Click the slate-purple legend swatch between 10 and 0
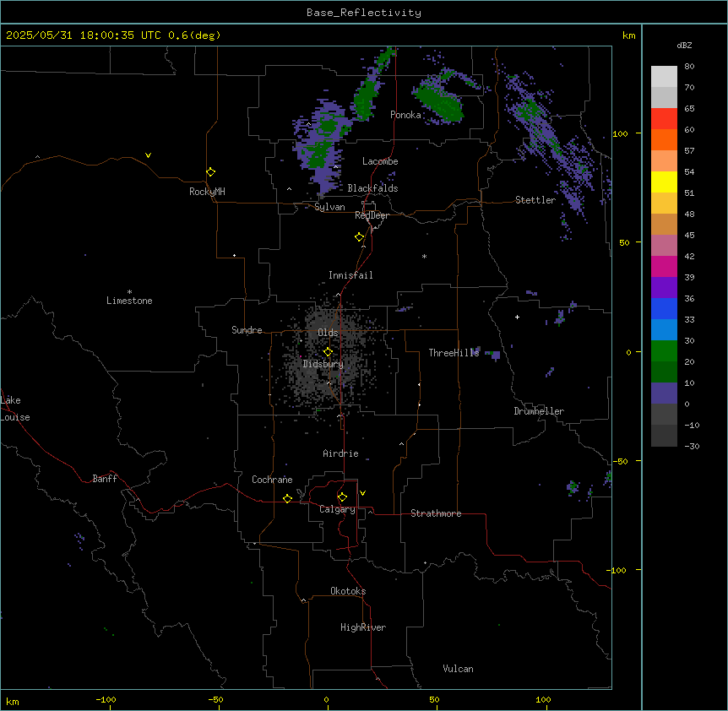The width and height of the screenshot is (728, 711). [x=664, y=393]
